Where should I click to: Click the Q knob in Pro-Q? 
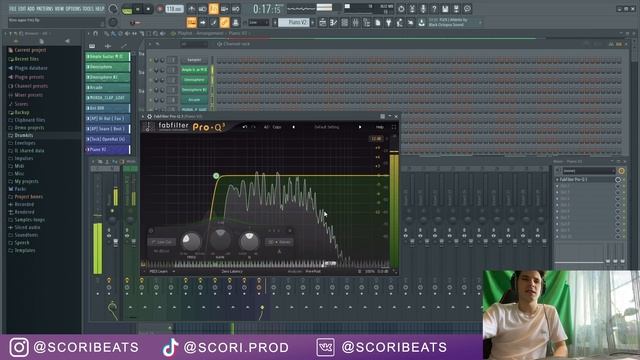click(x=249, y=241)
